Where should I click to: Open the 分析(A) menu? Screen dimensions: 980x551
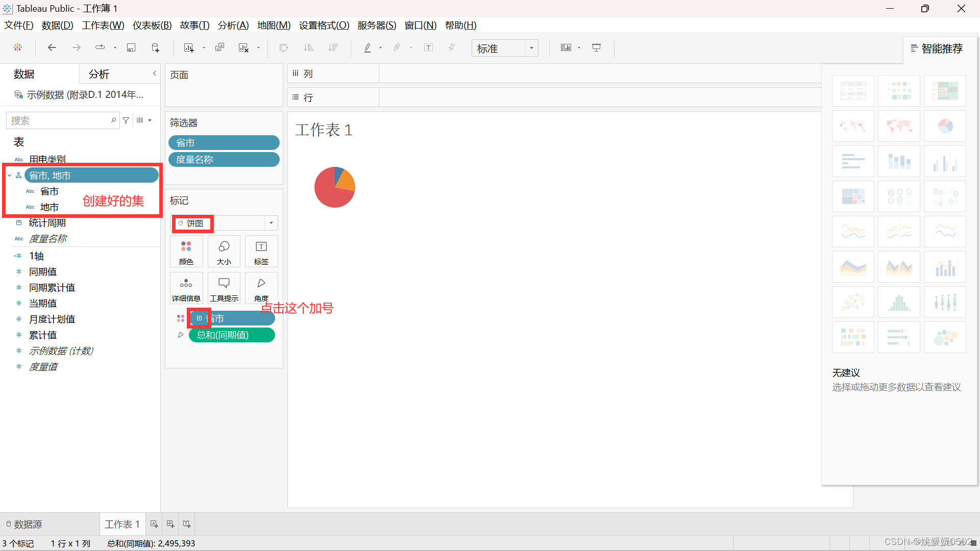tap(233, 26)
